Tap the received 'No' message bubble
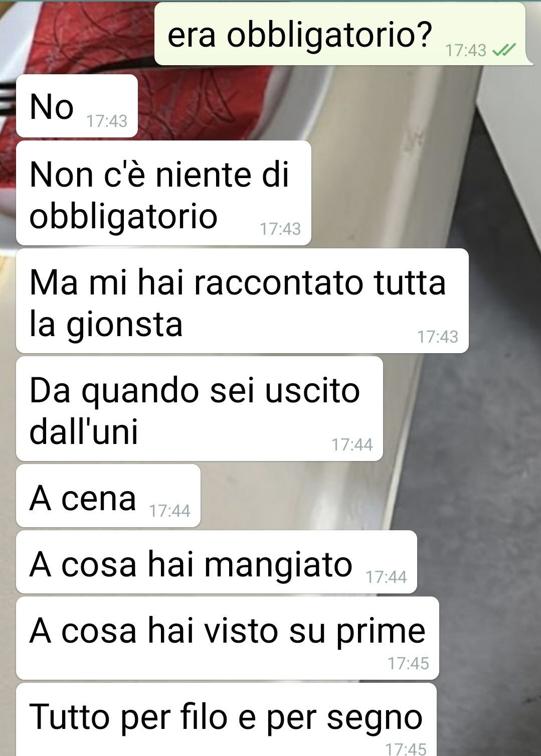The image size is (541, 756). tap(77, 106)
